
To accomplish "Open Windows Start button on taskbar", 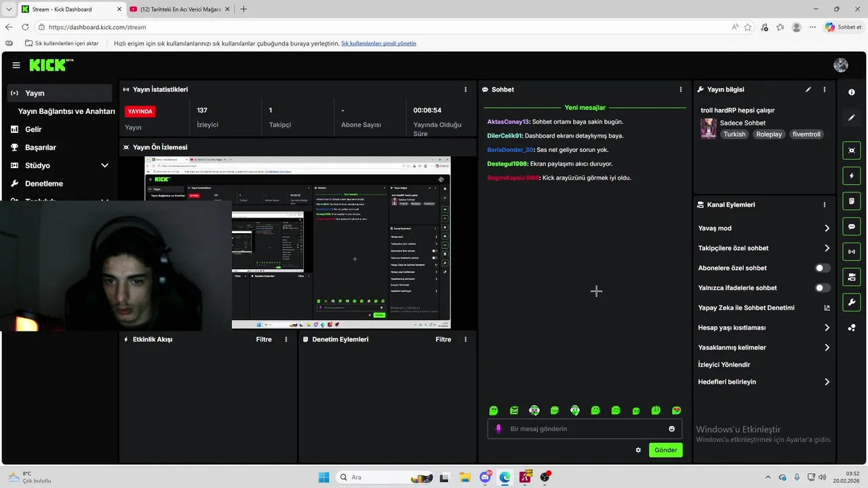I will click(323, 477).
